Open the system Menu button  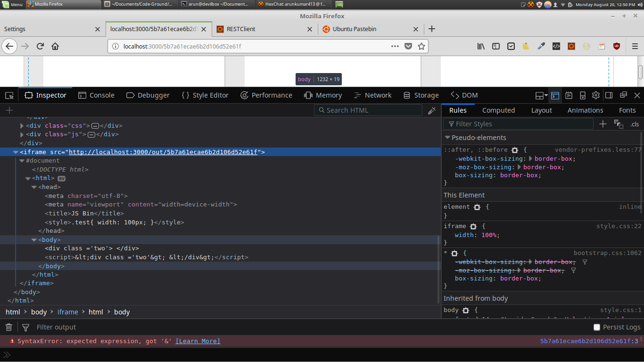click(x=12, y=4)
